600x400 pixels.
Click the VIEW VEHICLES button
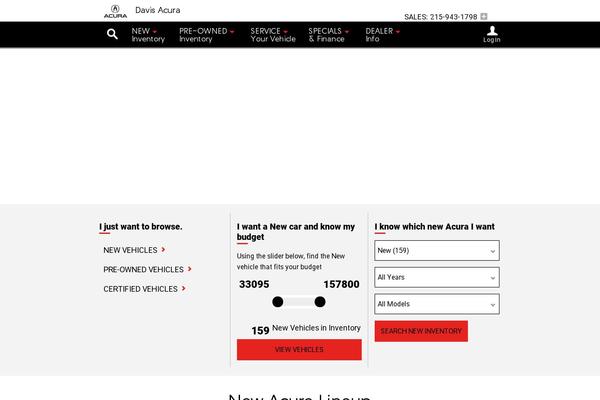(x=299, y=349)
